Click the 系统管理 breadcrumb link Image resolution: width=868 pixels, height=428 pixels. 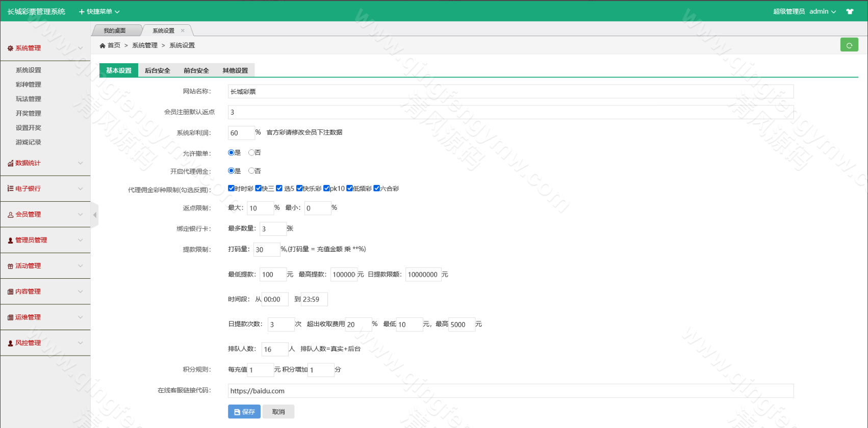click(x=145, y=45)
